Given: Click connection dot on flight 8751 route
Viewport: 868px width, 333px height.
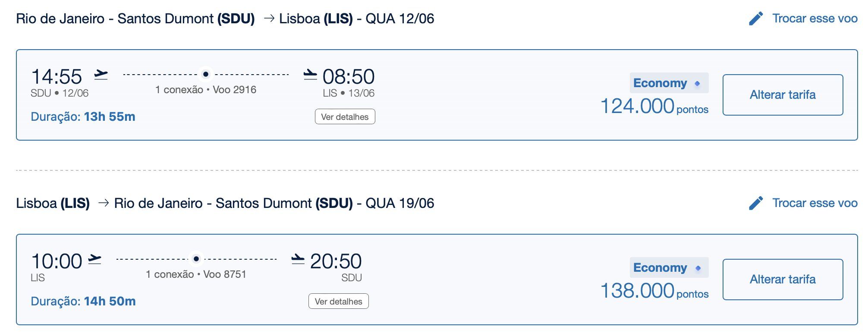Looking at the screenshot, I should (x=196, y=259).
